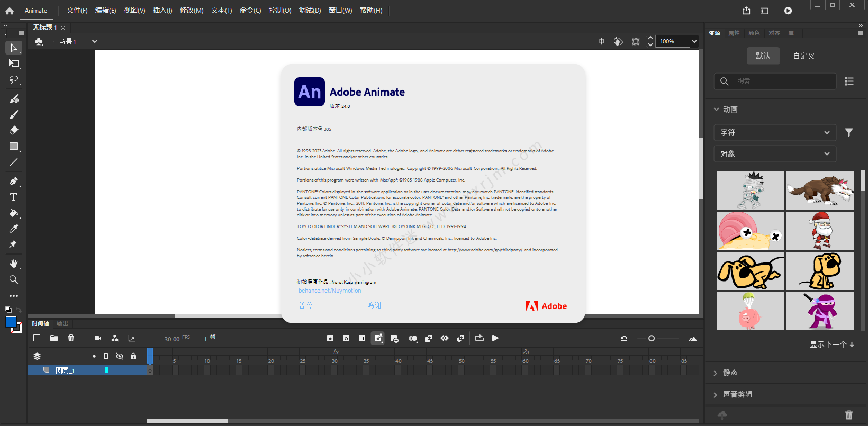Screen dimensions: 868x426
Task: Toggle loop playback in timeline
Action: (480, 338)
